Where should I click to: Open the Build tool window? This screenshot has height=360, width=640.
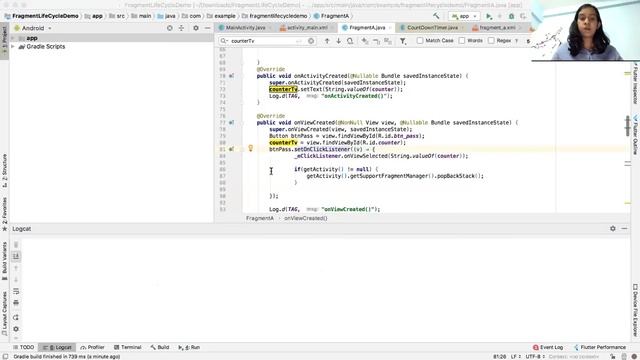coord(160,347)
